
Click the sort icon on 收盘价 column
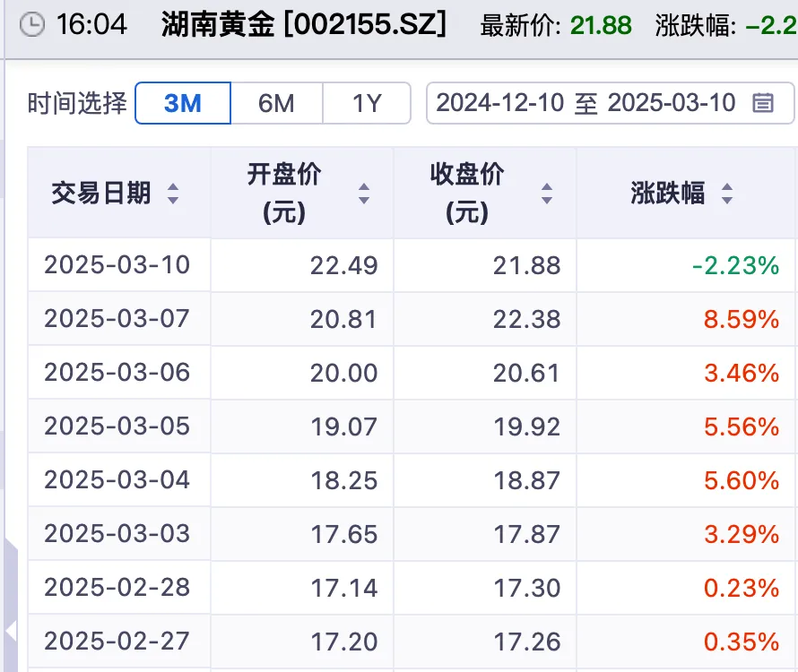point(546,193)
